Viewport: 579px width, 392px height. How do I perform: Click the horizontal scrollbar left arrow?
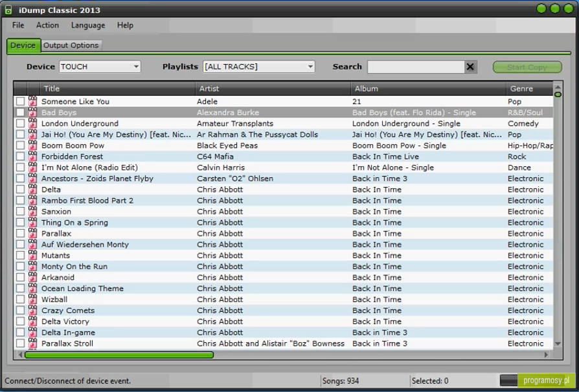coord(19,354)
